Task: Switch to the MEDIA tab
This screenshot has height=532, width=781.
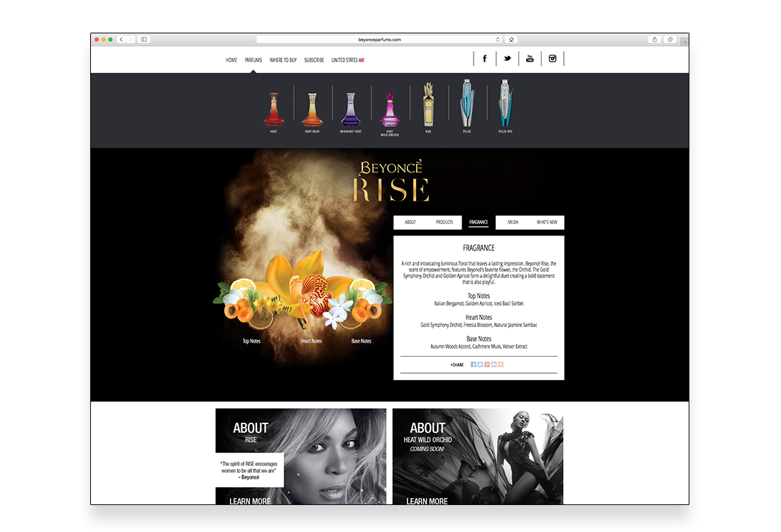Action: click(x=513, y=222)
